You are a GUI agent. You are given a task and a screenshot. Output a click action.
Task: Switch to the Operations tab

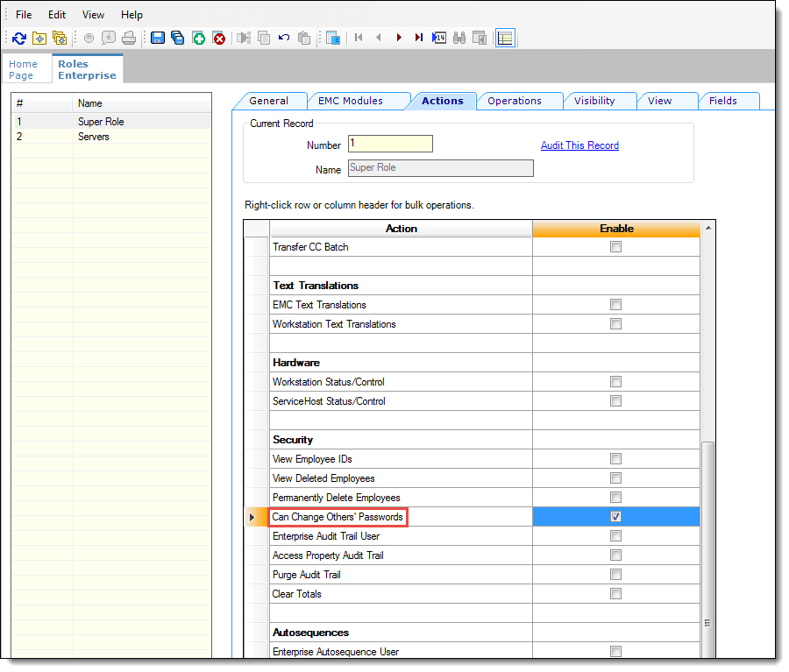click(519, 101)
